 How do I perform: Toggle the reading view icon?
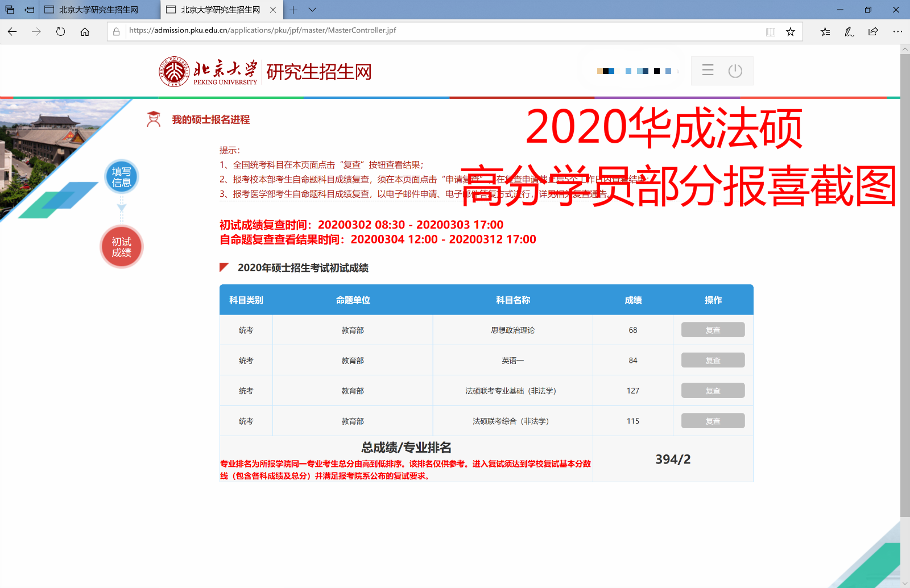coord(771,32)
